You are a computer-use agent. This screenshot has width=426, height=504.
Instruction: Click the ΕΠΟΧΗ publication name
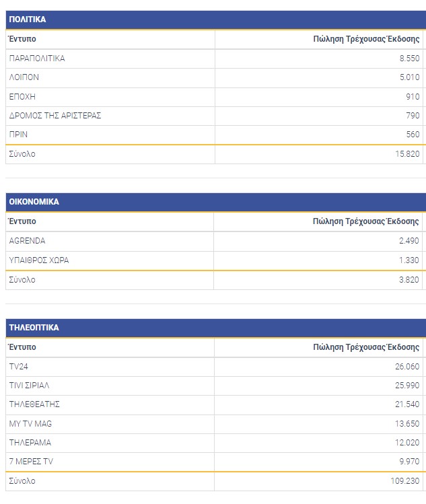(x=22, y=97)
